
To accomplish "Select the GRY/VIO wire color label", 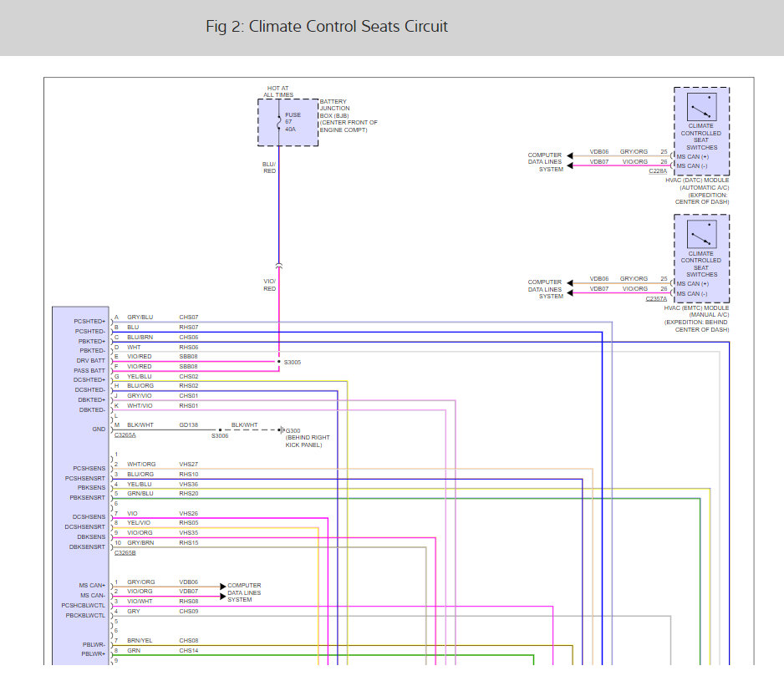I will point(140,396).
